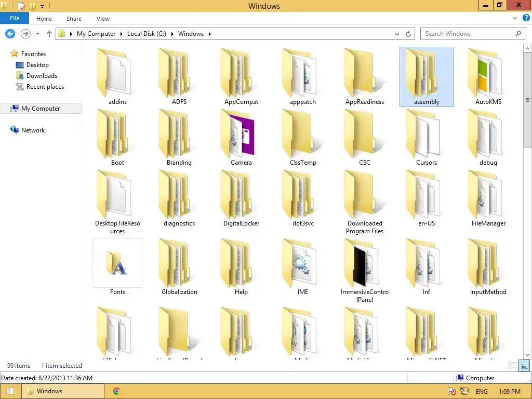Image resolution: width=532 pixels, height=399 pixels.
Task: Expand the ribbon with the chevron
Action: (x=515, y=18)
